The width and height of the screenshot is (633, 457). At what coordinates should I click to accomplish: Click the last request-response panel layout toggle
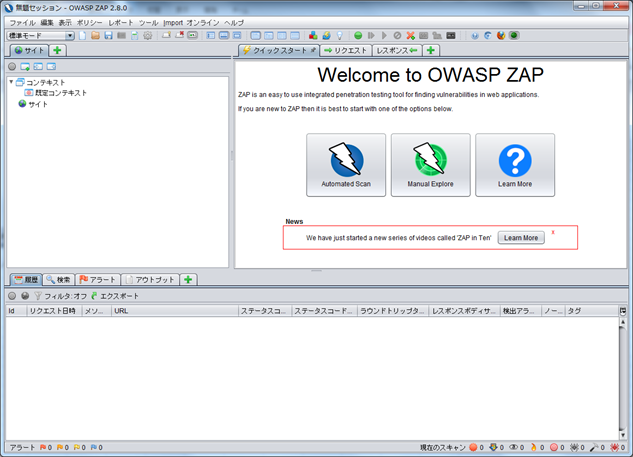[x=295, y=36]
